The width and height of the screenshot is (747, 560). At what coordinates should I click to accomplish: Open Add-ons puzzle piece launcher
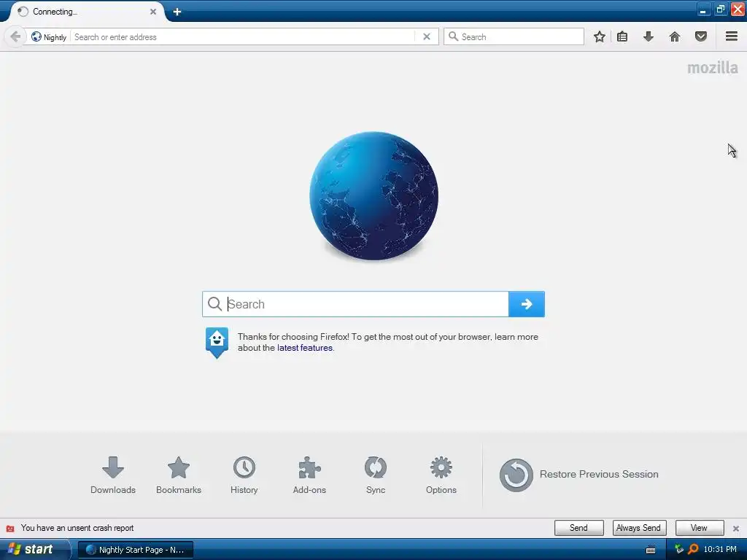coord(309,475)
